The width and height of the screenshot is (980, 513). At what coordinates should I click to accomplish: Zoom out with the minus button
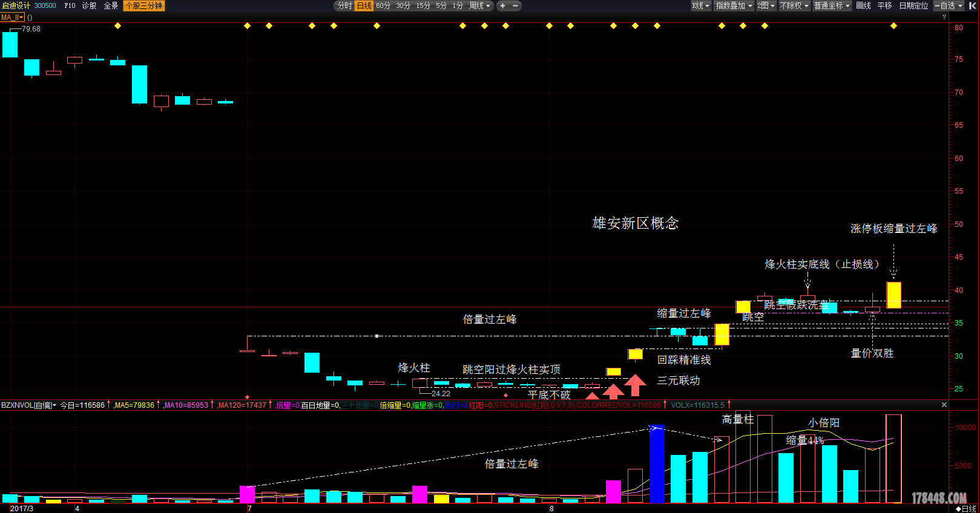tap(516, 5)
